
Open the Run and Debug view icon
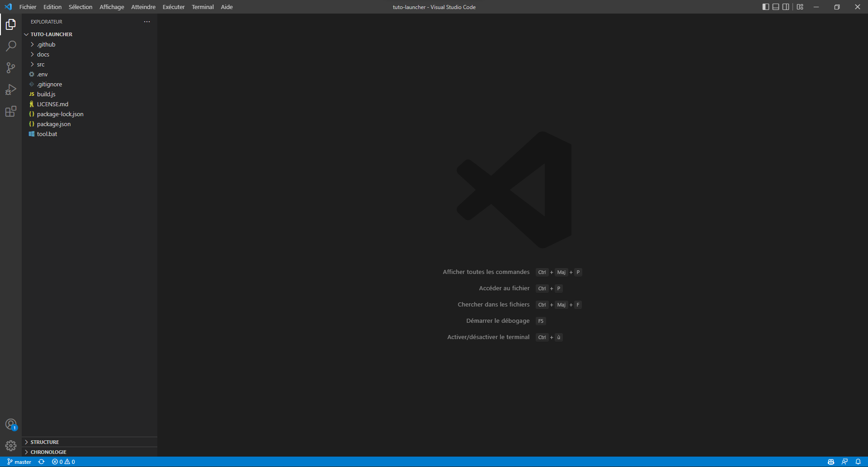11,90
